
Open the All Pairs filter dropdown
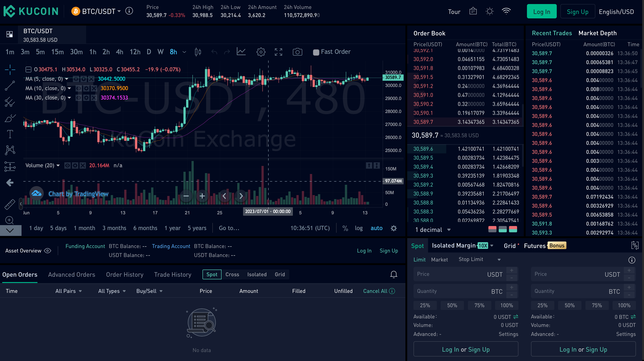click(x=68, y=291)
